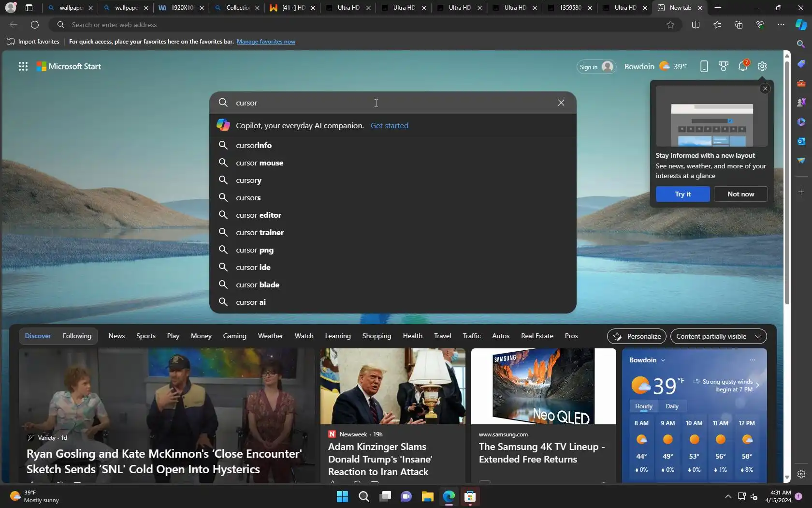Open the Gaming feed tab
Viewport: 812px width, 508px height.
[234, 336]
